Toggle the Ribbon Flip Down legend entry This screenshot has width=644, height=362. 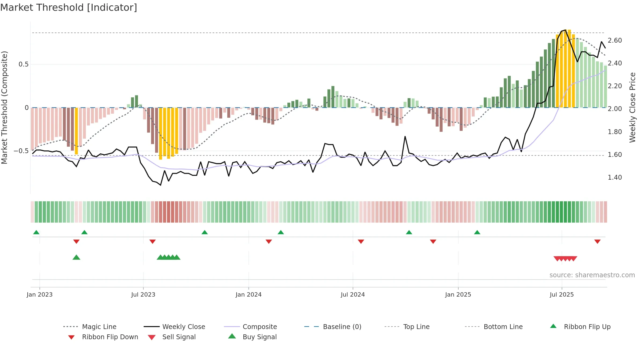[103, 337]
